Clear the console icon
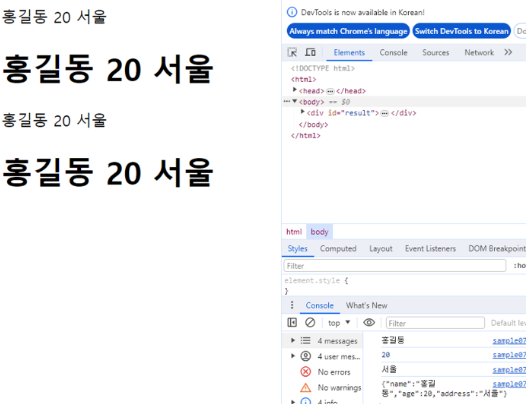 [310, 323]
